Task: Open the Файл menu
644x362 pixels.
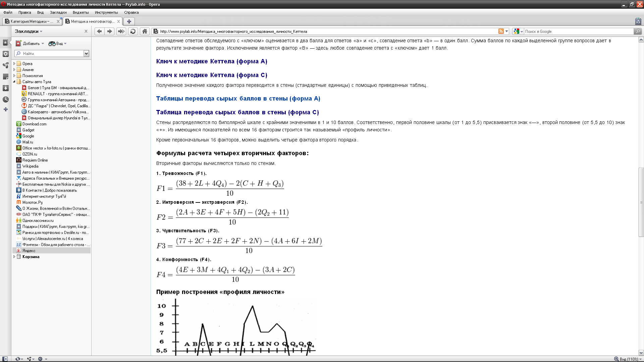Action: click(8, 12)
